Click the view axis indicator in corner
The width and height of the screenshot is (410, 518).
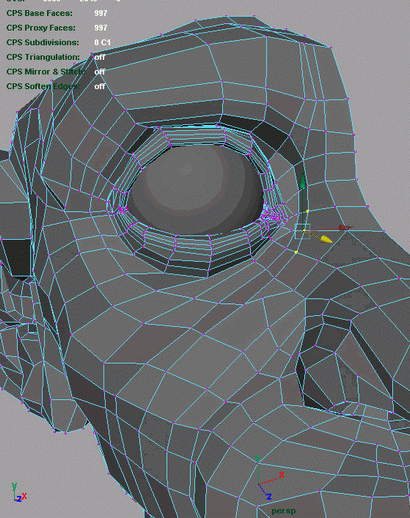pos(19,493)
